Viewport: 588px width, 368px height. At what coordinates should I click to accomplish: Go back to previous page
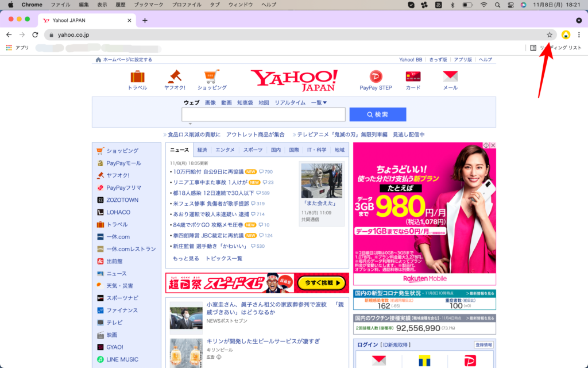point(9,35)
